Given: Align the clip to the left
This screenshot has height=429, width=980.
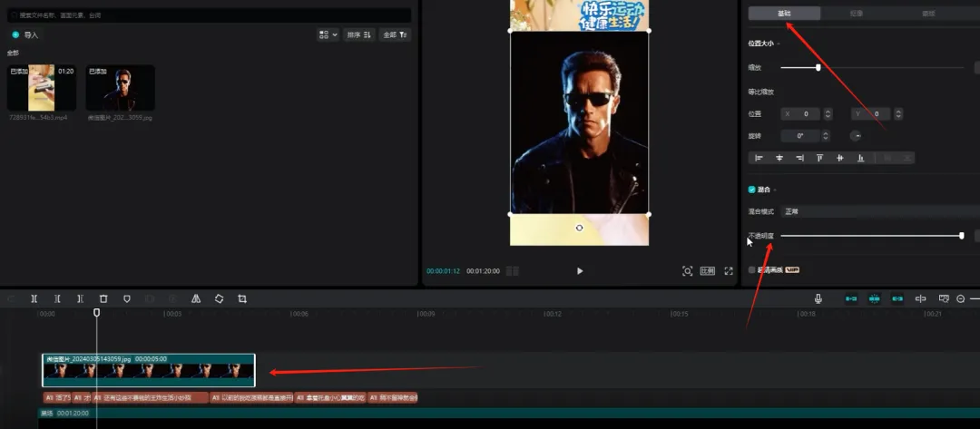Looking at the screenshot, I should tap(759, 158).
